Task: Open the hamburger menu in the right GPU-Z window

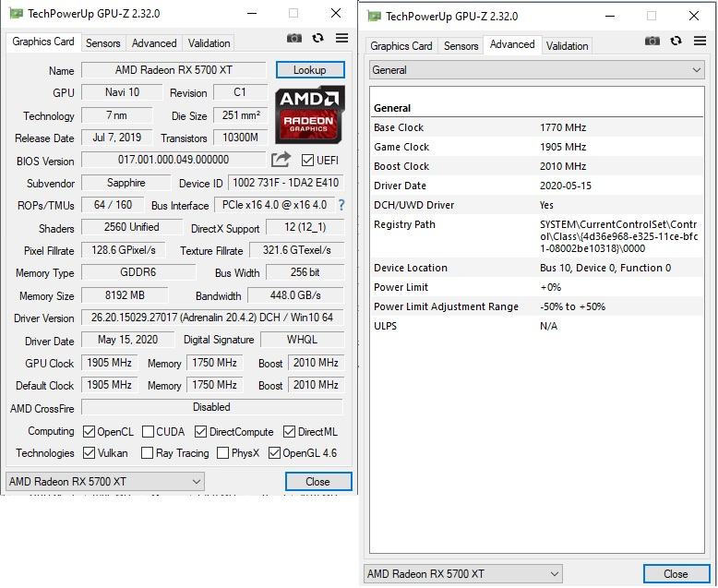Action: pos(700,41)
